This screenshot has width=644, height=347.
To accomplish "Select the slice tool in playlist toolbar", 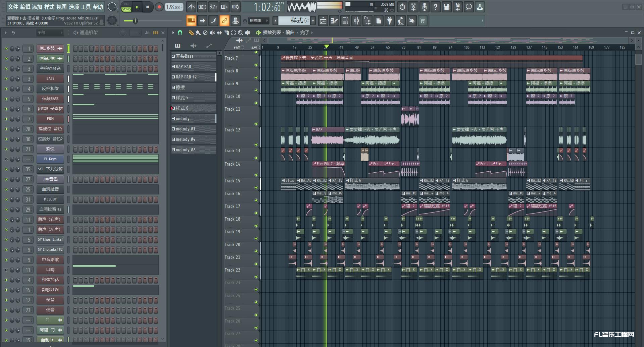I will click(x=226, y=33).
